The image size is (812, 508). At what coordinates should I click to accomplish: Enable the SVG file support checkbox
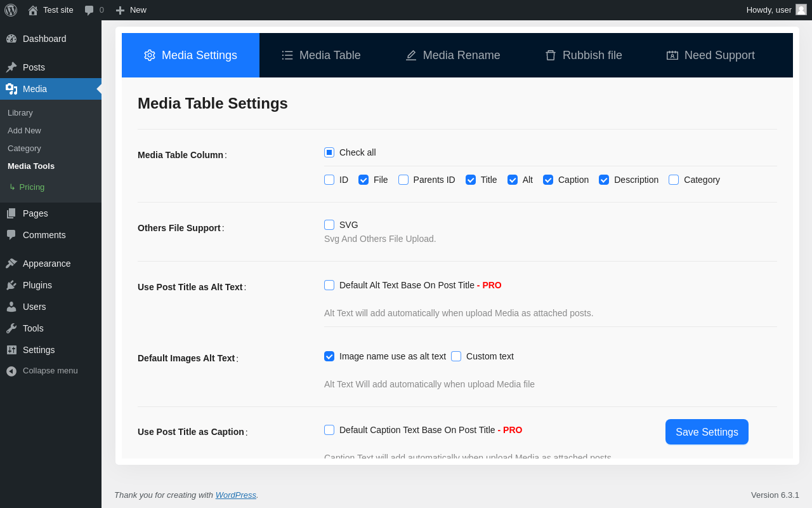click(329, 225)
